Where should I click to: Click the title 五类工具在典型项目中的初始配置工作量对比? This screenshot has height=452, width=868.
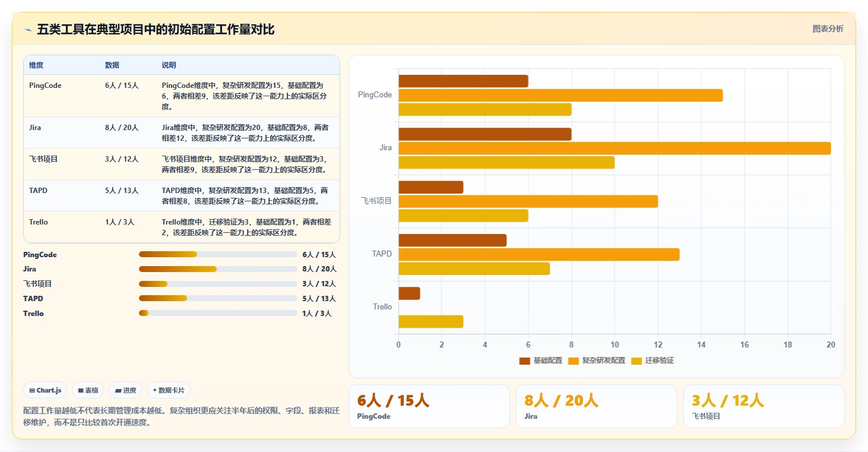point(156,30)
